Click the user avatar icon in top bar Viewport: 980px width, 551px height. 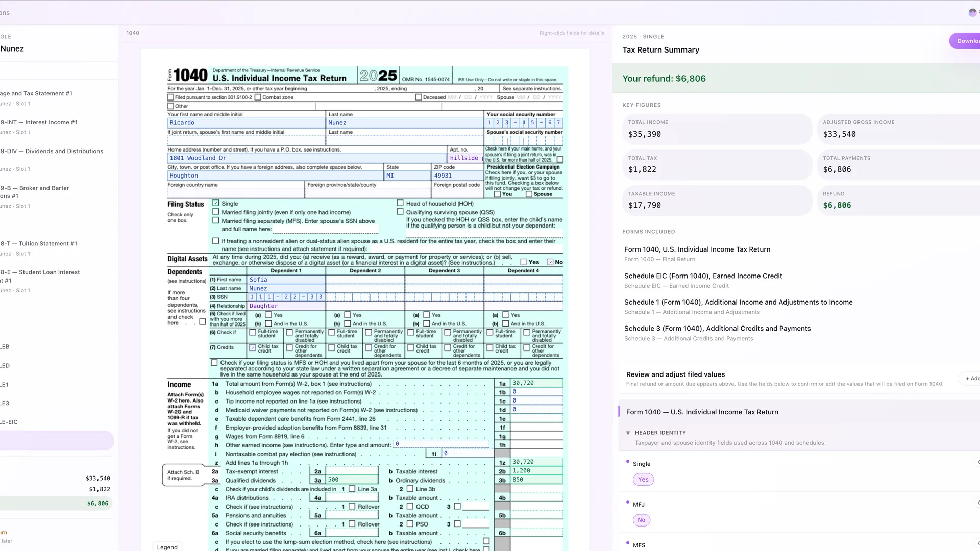point(973,13)
